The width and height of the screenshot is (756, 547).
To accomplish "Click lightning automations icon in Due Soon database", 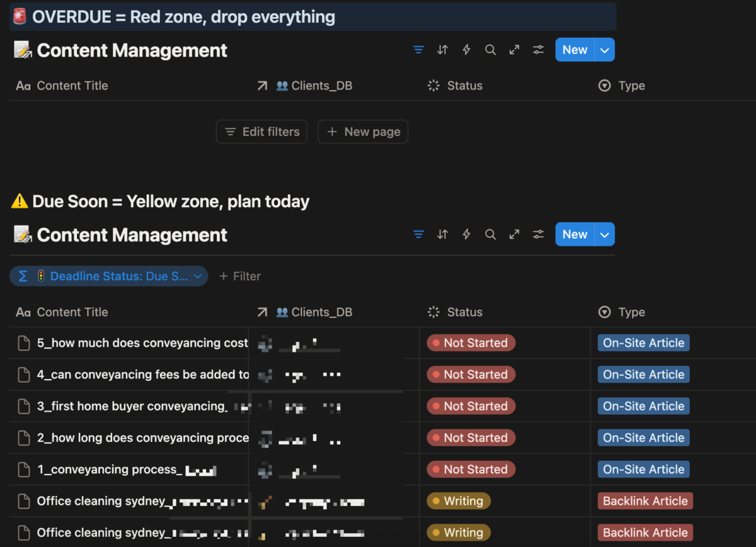I will (x=466, y=235).
